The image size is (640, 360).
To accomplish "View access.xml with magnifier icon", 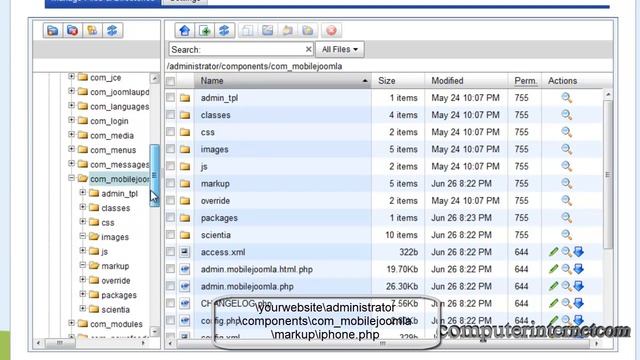I will pos(566,252).
